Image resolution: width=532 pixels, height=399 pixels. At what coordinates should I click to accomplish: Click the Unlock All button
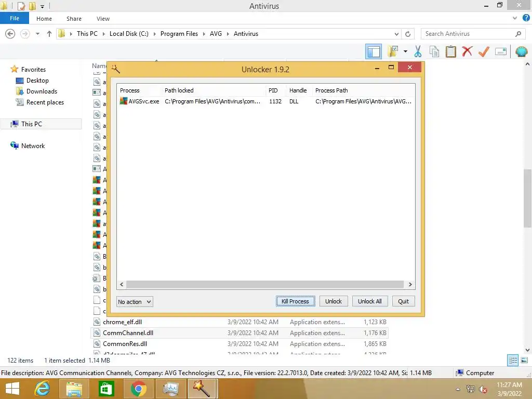pyautogui.click(x=370, y=301)
